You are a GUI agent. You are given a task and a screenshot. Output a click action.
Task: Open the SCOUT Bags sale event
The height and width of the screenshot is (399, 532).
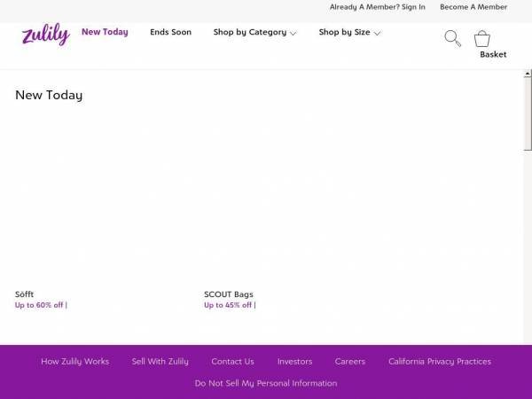coord(229,294)
